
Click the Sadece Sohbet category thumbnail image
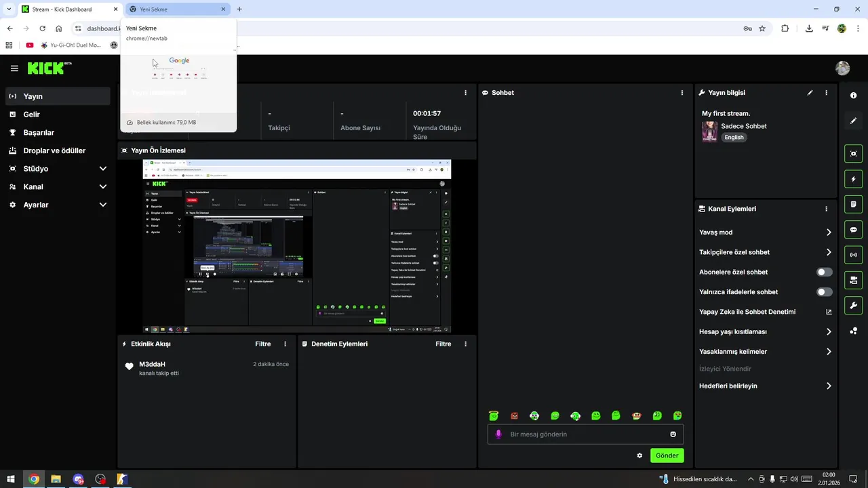coord(709,131)
